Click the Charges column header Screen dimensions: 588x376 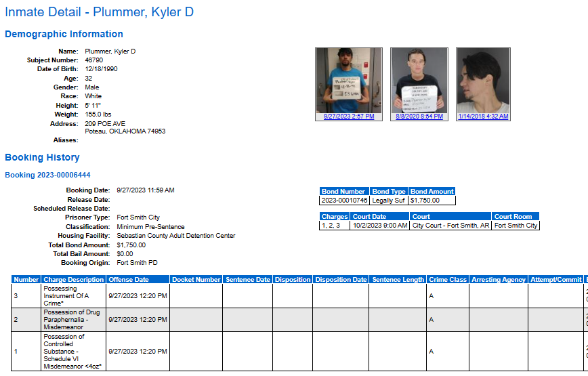click(x=335, y=217)
